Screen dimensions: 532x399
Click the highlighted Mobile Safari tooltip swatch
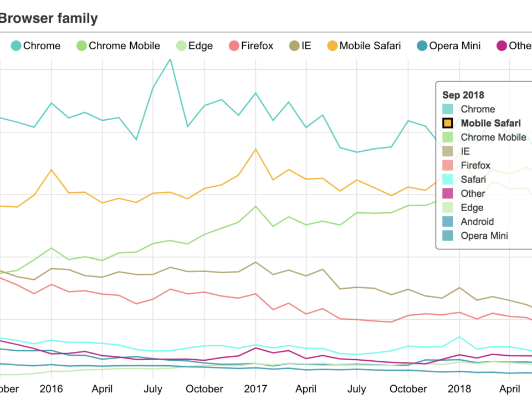pos(448,123)
